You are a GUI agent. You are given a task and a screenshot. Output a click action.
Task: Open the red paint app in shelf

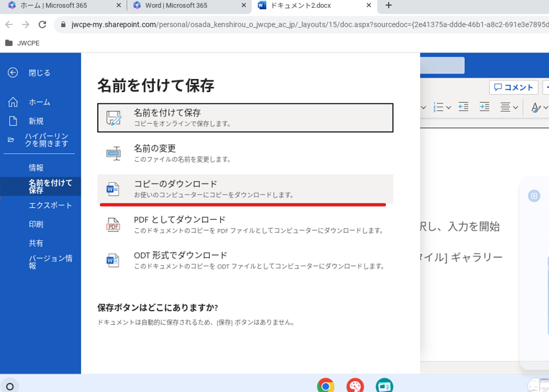355,385
